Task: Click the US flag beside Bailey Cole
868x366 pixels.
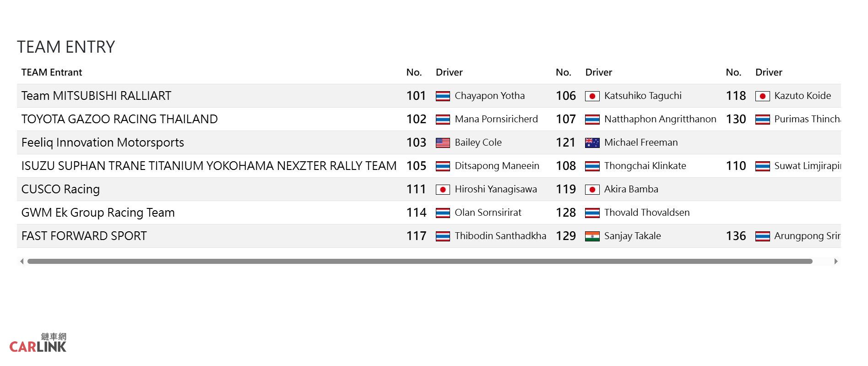Action: (443, 143)
